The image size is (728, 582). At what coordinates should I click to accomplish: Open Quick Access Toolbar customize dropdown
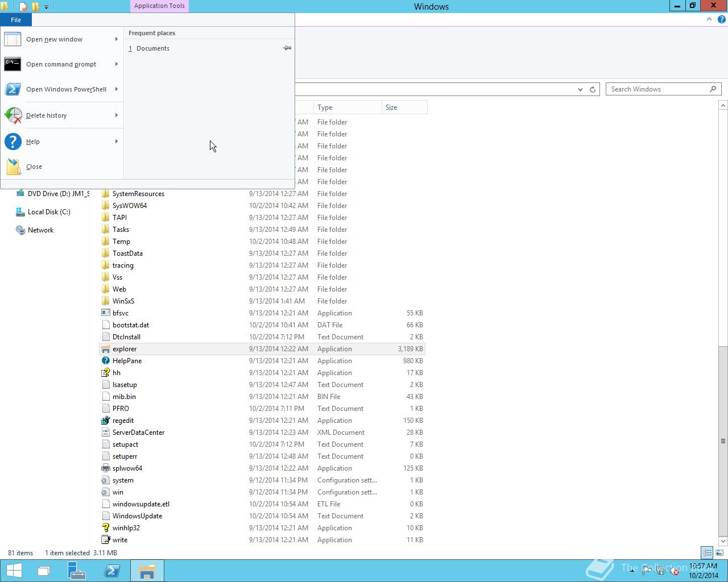click(46, 7)
